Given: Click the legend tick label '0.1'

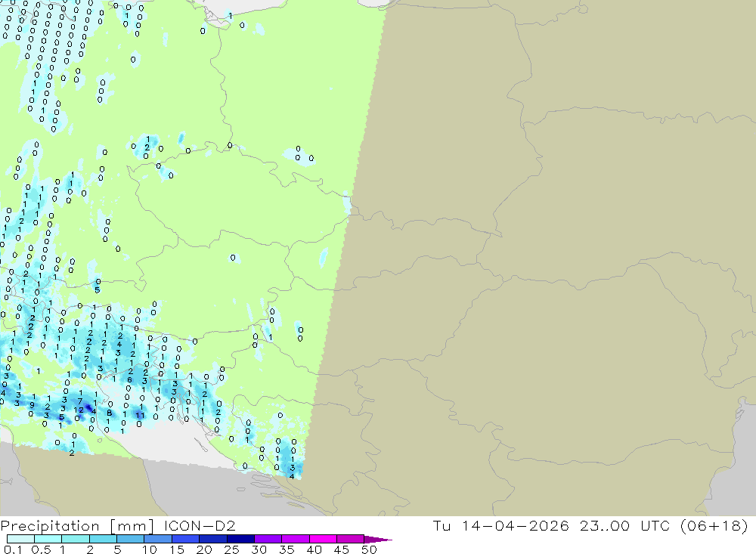Looking at the screenshot, I should [13, 549].
